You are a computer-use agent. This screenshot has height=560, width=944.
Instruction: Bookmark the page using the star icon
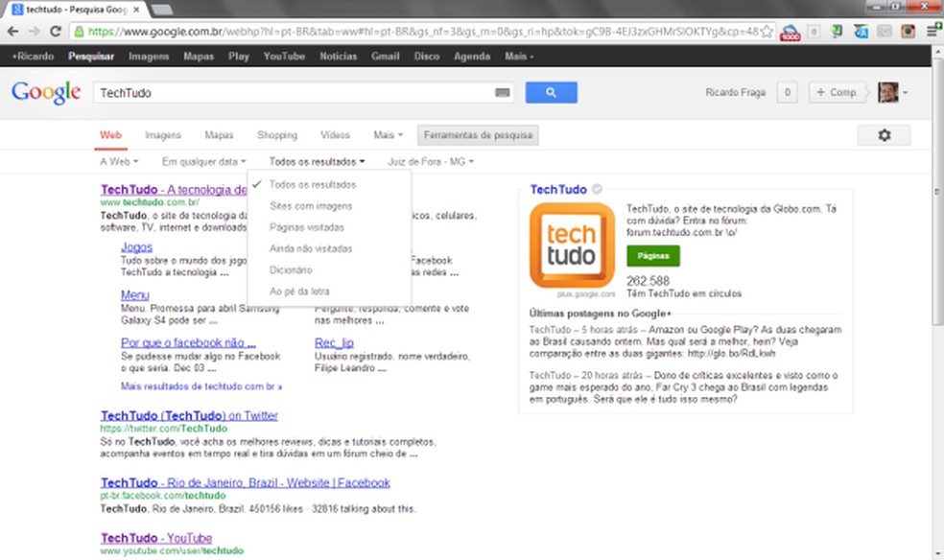point(767,32)
